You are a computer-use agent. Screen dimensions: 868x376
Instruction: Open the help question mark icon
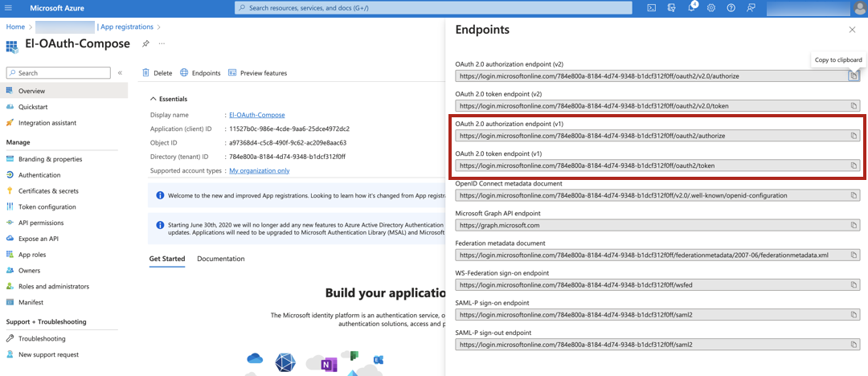[731, 8]
